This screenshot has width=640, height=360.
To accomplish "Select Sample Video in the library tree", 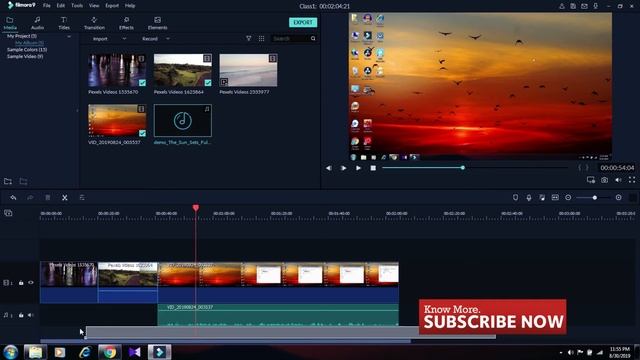I will pyautogui.click(x=25, y=56).
